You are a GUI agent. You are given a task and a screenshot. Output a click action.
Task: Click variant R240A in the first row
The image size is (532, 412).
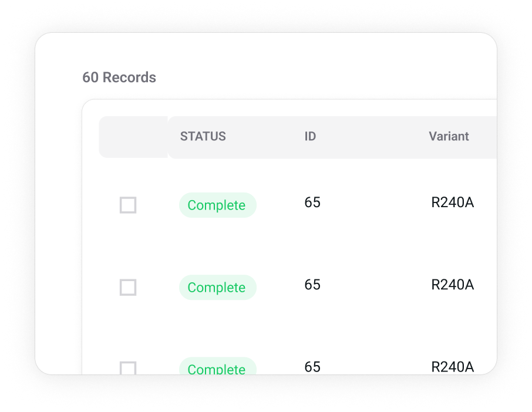point(452,202)
